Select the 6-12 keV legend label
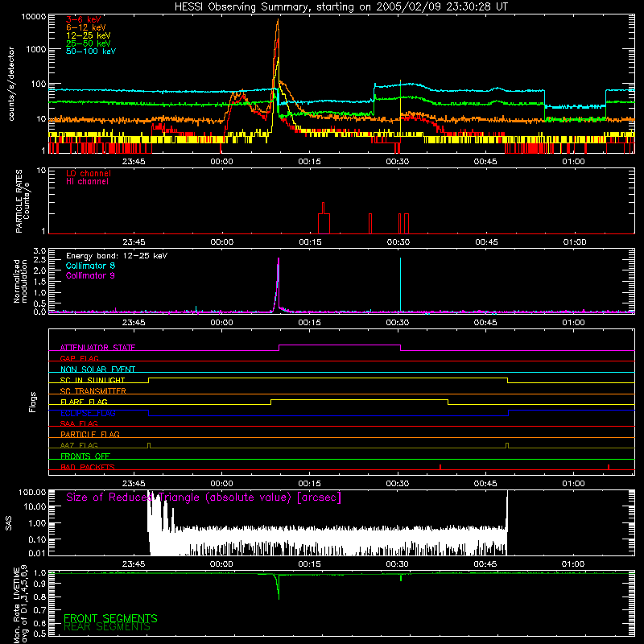 pyautogui.click(x=86, y=27)
